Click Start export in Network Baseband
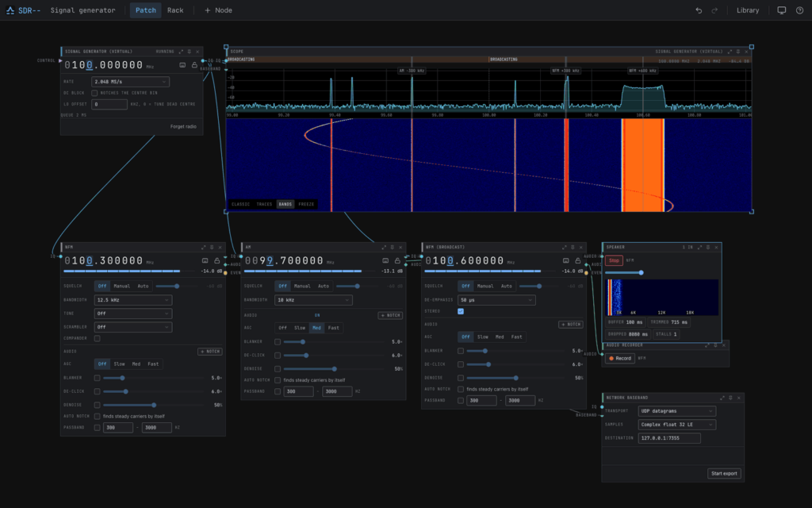 pyautogui.click(x=724, y=473)
